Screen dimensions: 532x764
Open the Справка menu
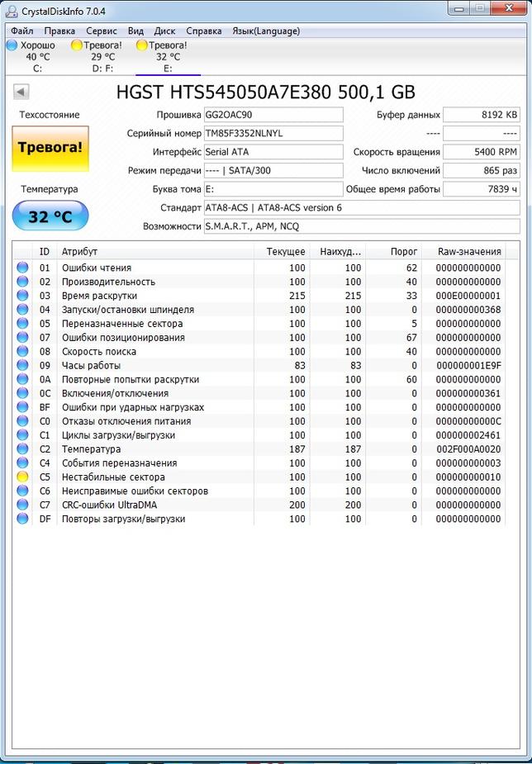[204, 31]
